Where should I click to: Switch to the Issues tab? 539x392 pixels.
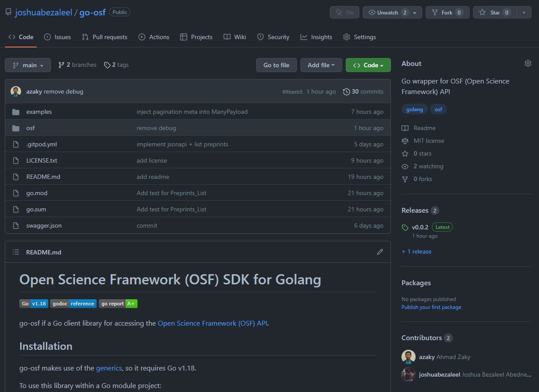[58, 37]
